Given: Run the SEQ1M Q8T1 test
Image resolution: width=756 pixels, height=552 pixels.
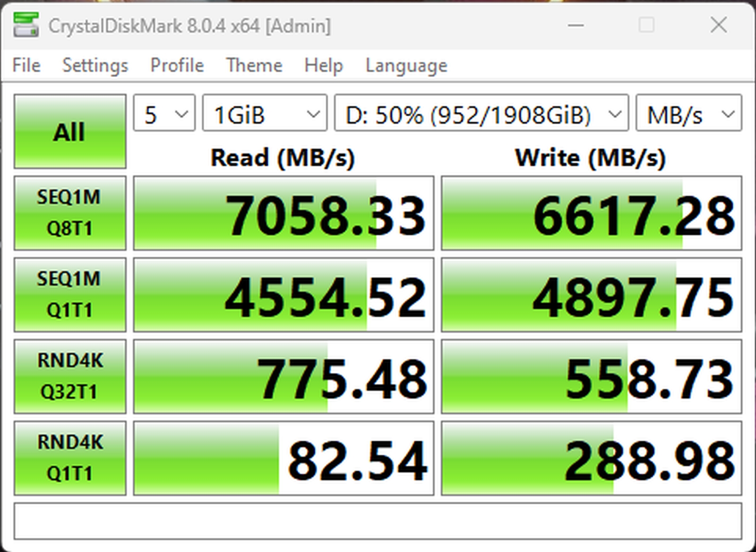Looking at the screenshot, I should tap(70, 213).
